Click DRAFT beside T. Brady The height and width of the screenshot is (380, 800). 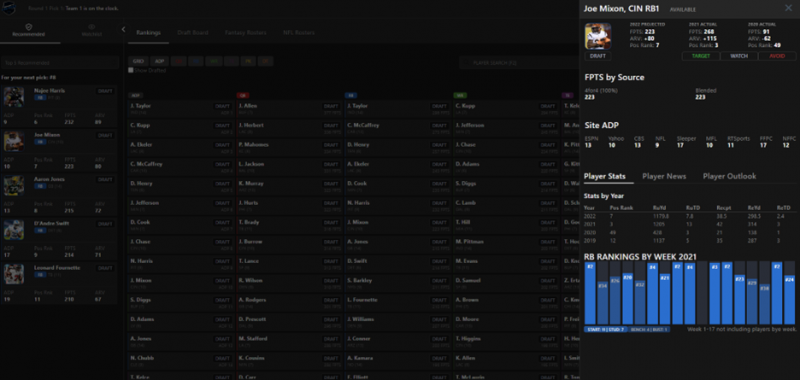[331, 222]
